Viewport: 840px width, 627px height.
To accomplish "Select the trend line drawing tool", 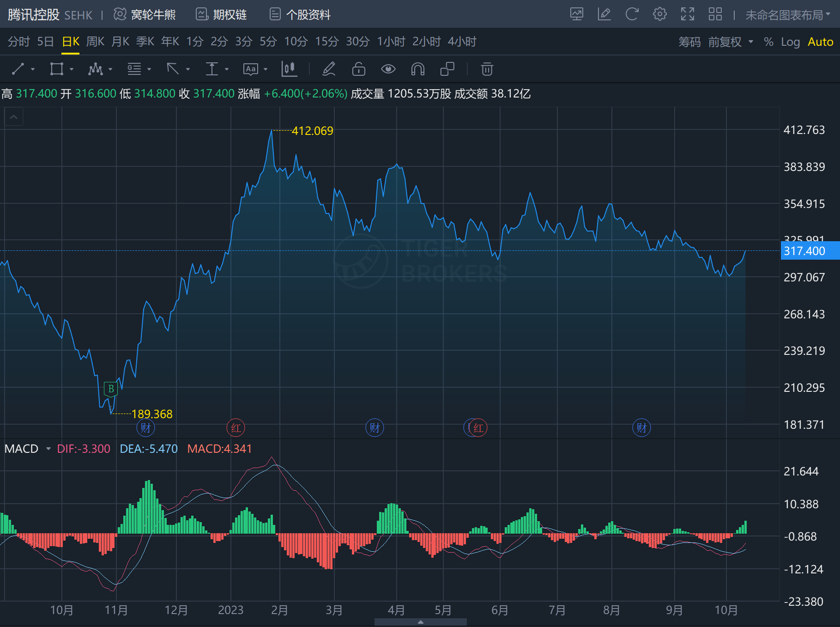I will click(18, 69).
